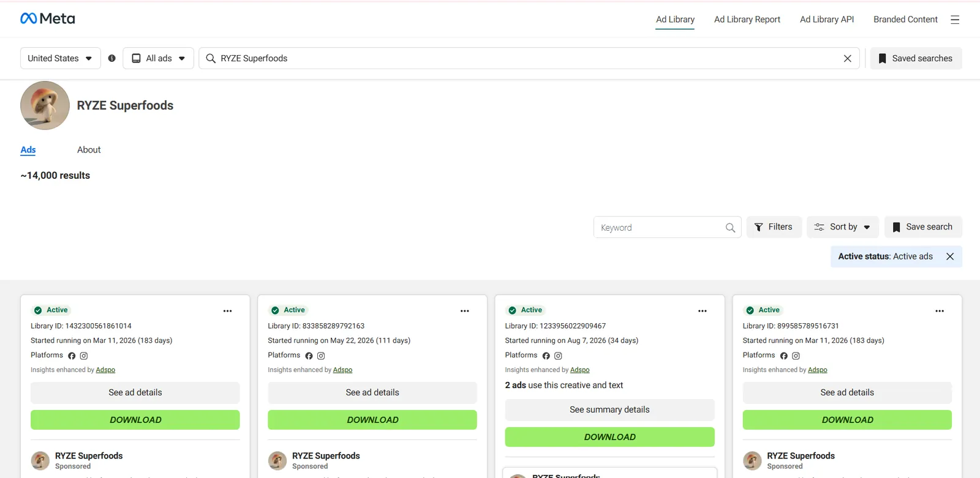Click "2 ads use this creative and text"

tap(563, 385)
